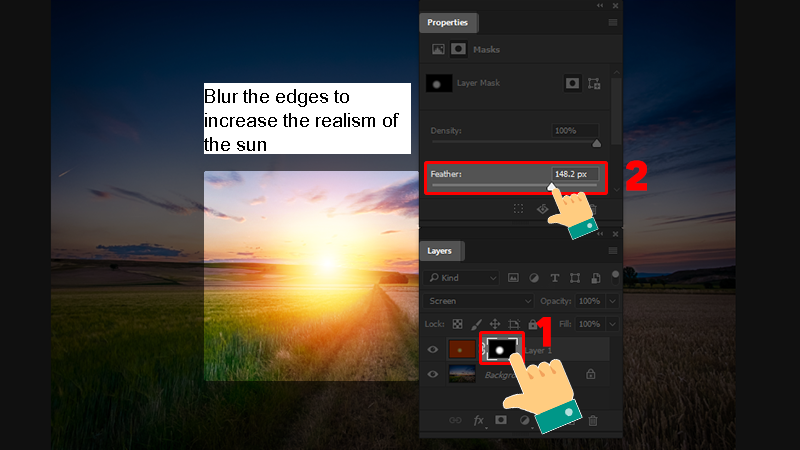The height and width of the screenshot is (450, 800).
Task: Click the Properties panel scroll up arrow
Action: tap(616, 72)
